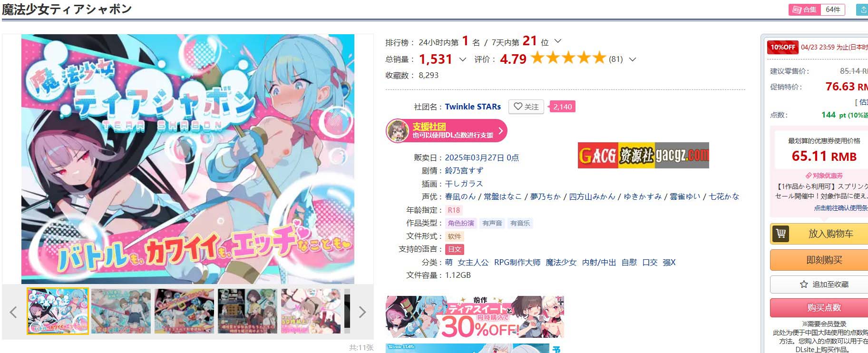Expand the ranking details chevron
This screenshot has width=868, height=353.
tap(558, 41)
